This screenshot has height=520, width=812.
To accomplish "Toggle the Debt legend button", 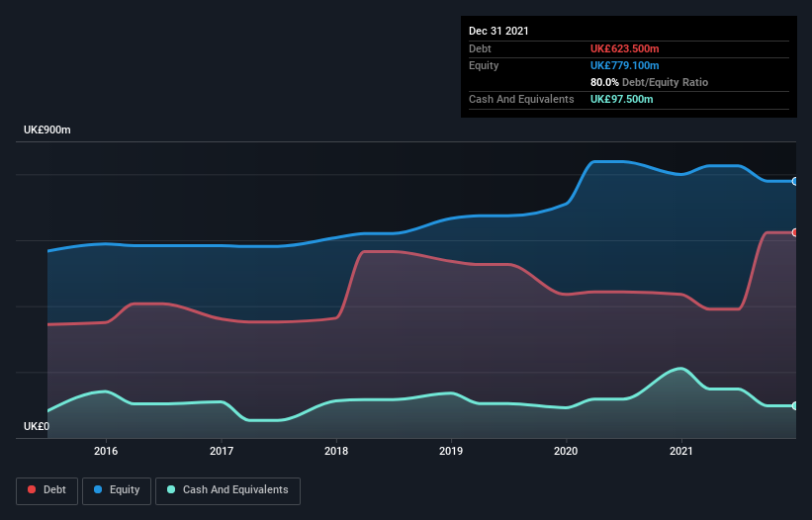I will coord(46,490).
